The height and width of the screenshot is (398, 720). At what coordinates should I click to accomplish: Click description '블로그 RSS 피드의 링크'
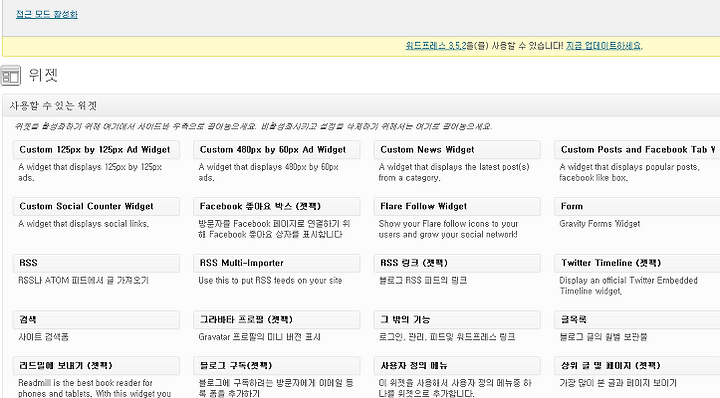tap(422, 280)
